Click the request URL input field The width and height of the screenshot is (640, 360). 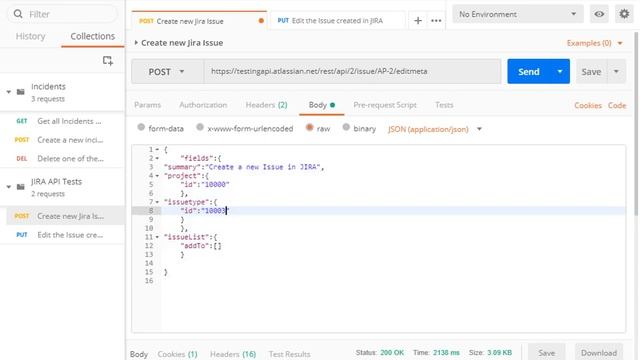352,71
